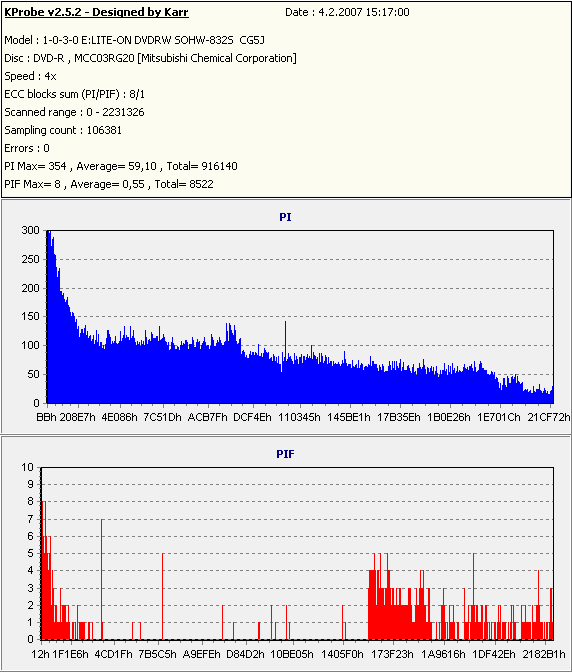
Task: Click the '1E701Ch' PI x-axis label
Action: click(x=499, y=417)
